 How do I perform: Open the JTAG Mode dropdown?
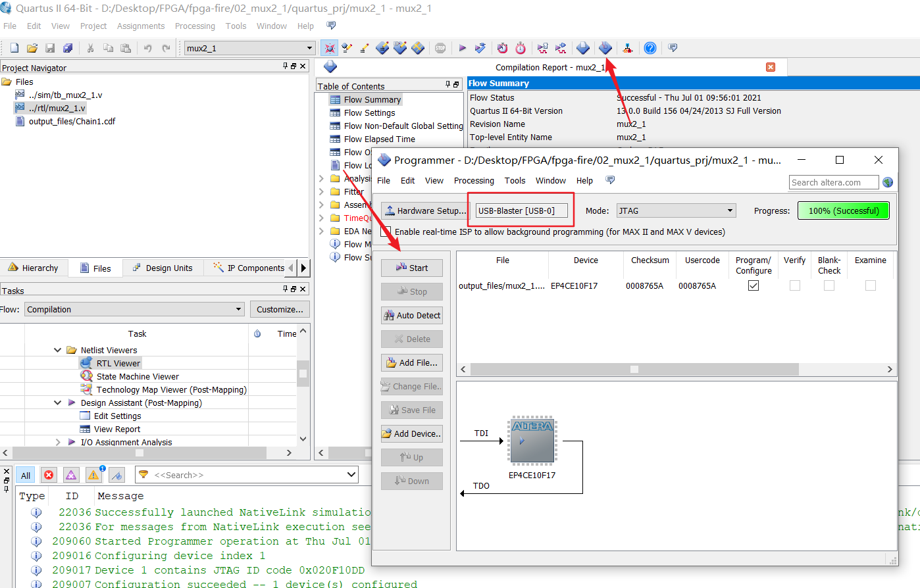(x=730, y=211)
